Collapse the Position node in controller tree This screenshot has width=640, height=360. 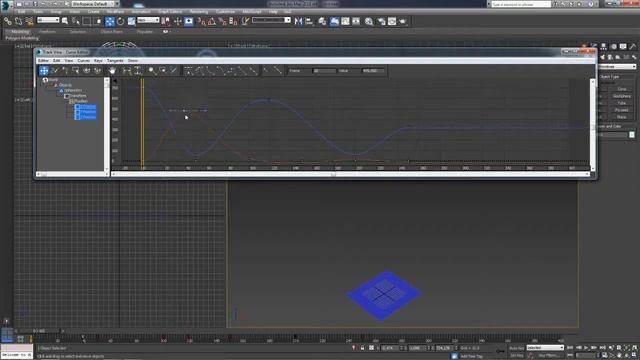(71, 101)
